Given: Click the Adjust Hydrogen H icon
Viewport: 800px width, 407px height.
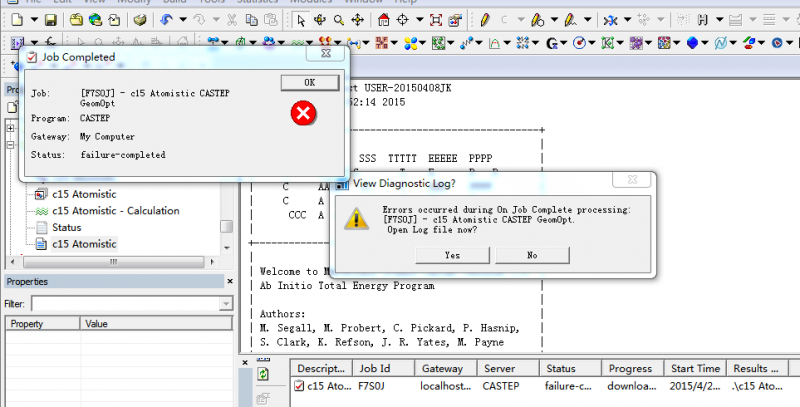Looking at the screenshot, I should [x=703, y=20].
